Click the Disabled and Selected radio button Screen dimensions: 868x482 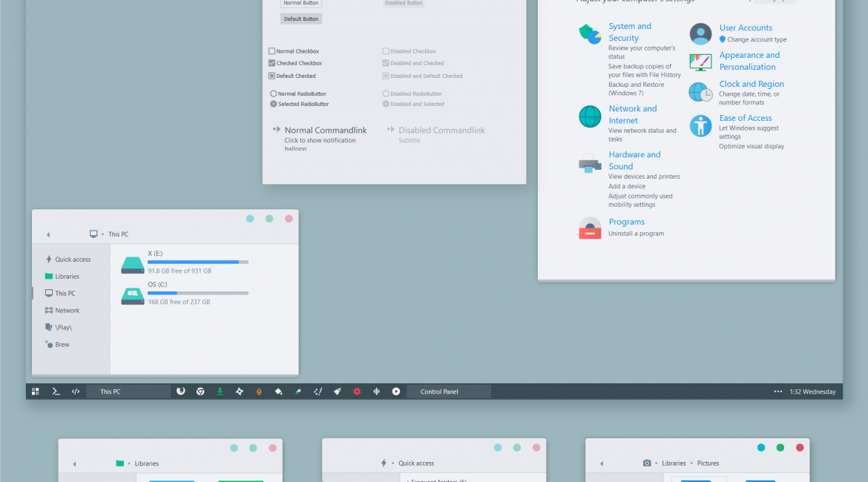[386, 104]
